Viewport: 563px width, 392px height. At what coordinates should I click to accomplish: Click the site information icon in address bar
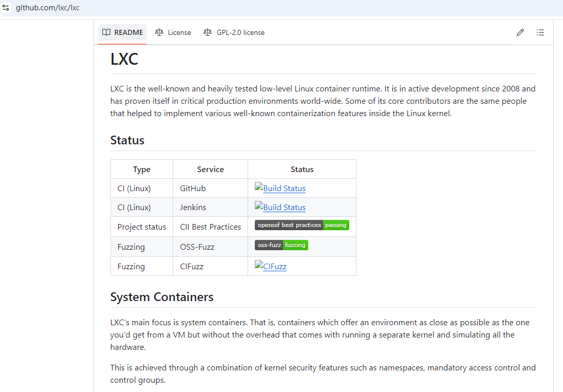pos(6,8)
